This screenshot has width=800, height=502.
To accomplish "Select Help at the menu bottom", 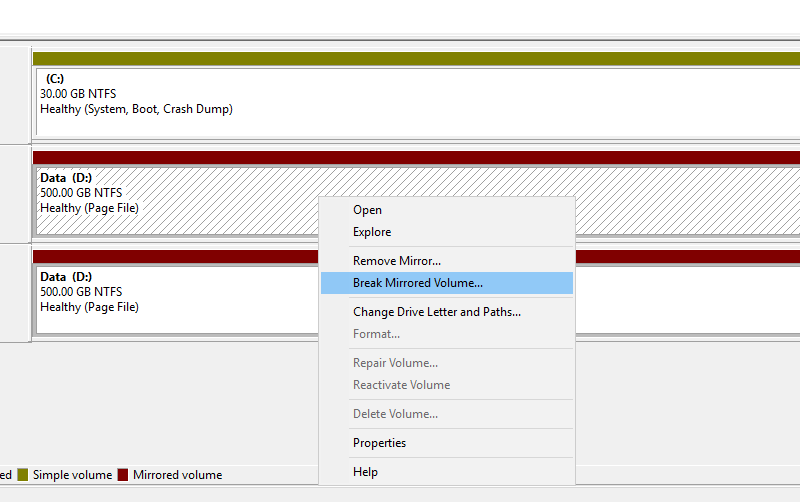I will point(365,472).
